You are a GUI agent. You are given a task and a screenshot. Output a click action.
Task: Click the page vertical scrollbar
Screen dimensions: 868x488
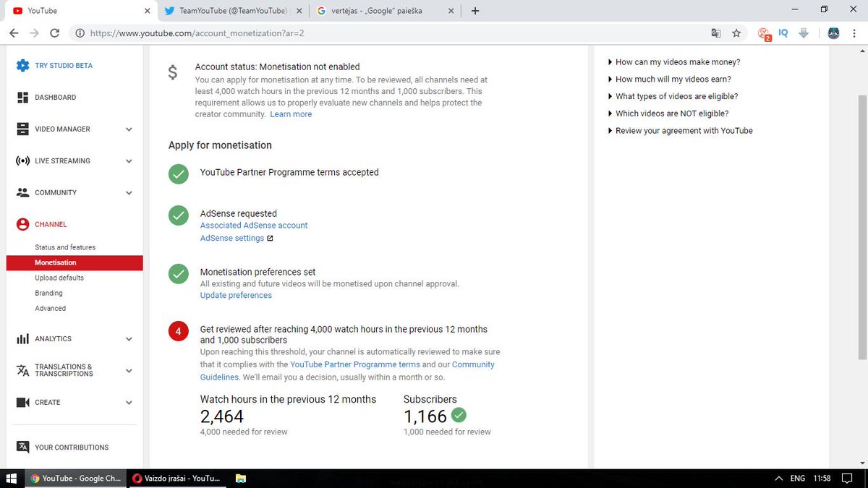click(x=862, y=227)
